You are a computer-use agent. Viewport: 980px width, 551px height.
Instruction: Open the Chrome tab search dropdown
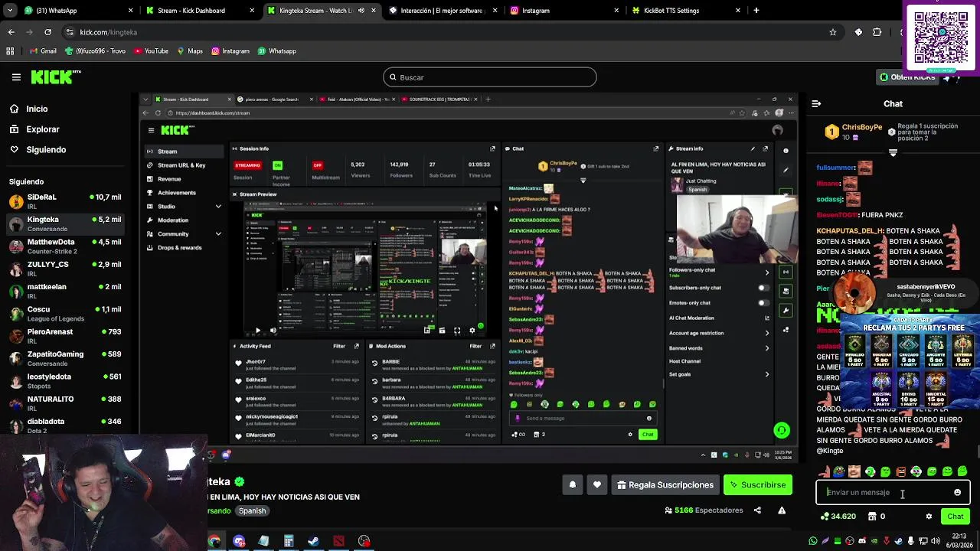pos(11,11)
